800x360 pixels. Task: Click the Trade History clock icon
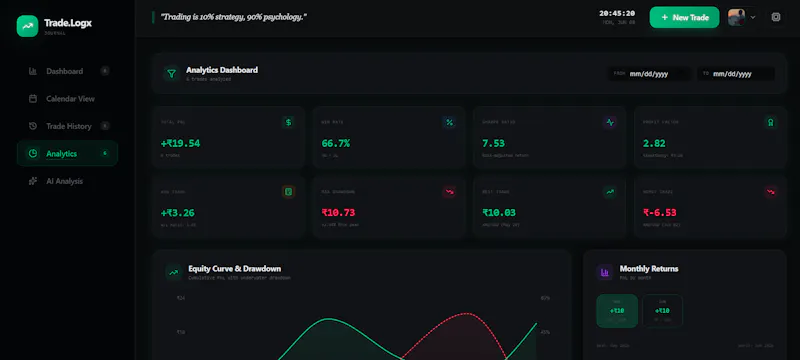pyautogui.click(x=33, y=126)
